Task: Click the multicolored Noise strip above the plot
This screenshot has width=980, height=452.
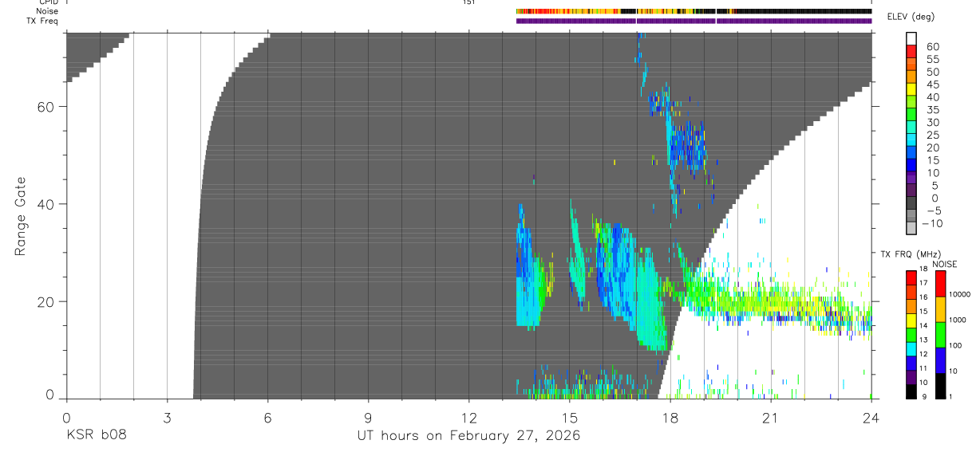Action: click(x=694, y=11)
